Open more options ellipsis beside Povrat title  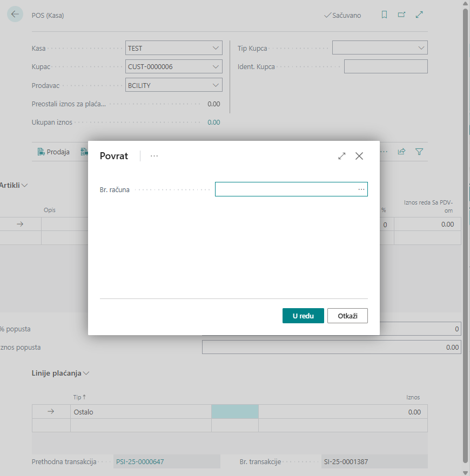click(155, 156)
